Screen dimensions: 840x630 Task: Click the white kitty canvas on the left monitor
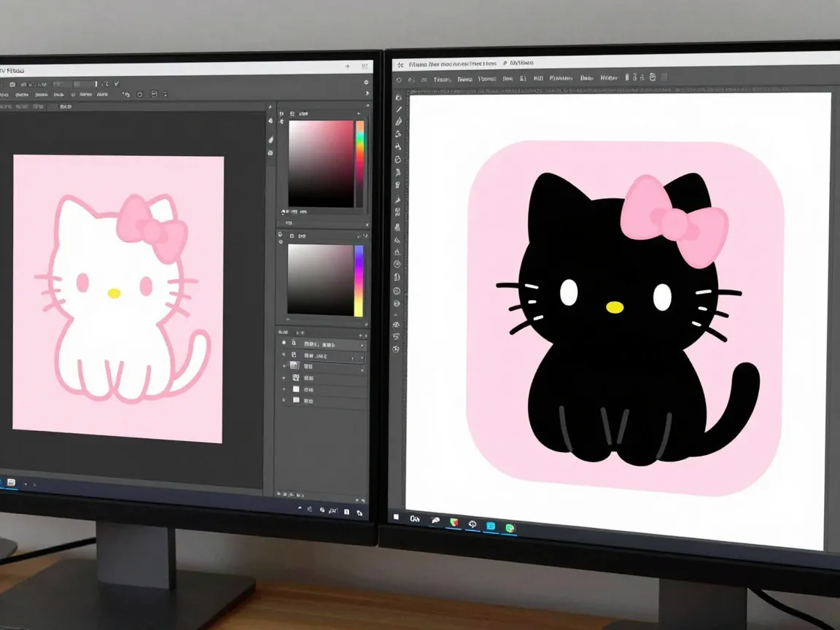(117, 299)
